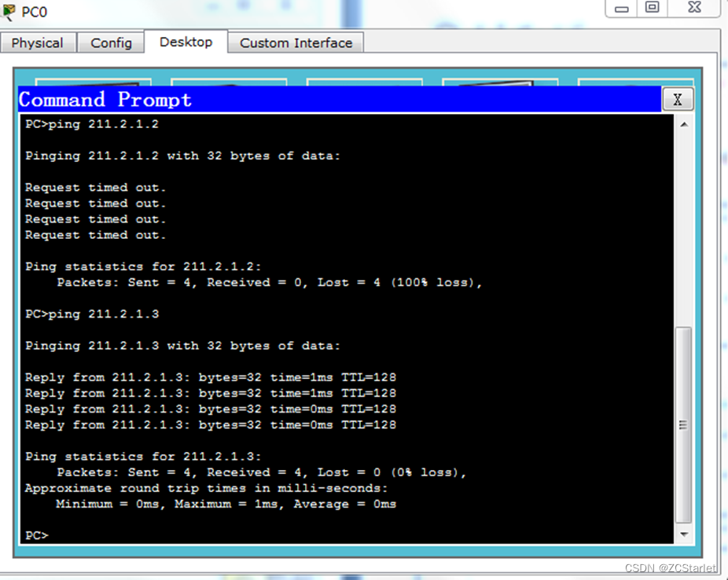This screenshot has height=580, width=728.
Task: Click the scrollbar down arrow in terminal
Action: [x=684, y=534]
